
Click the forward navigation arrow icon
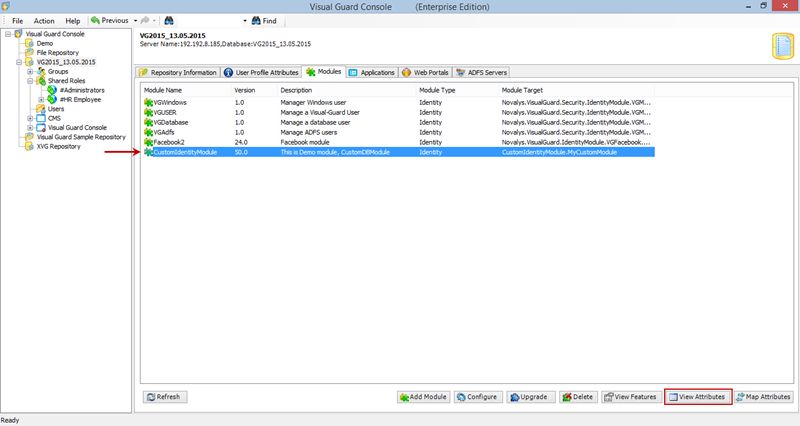[x=145, y=20]
